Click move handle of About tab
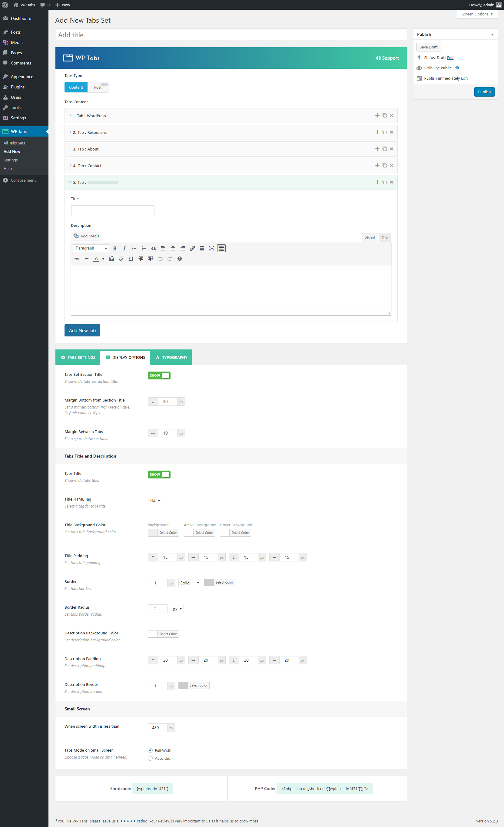Viewport: 504px width, 827px height. pyautogui.click(x=377, y=149)
